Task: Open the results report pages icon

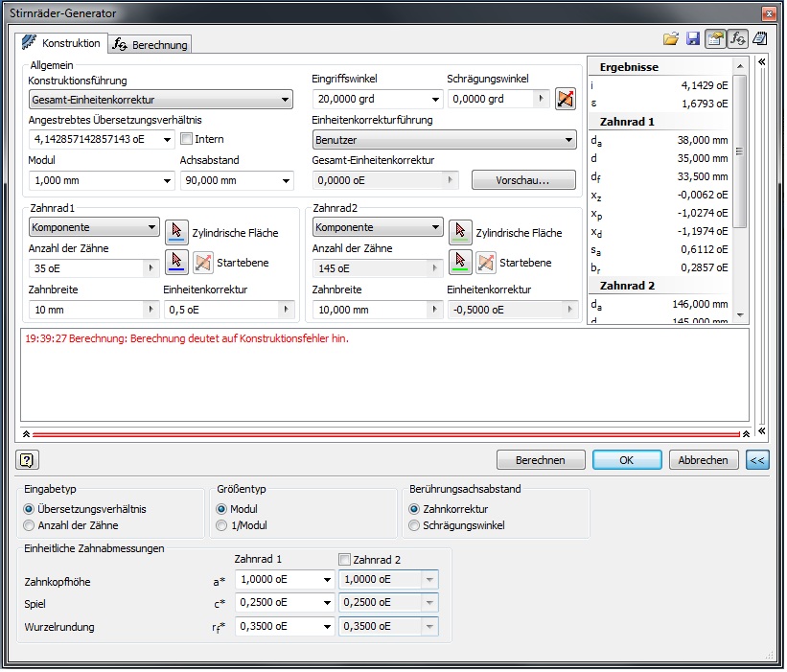Action: click(x=762, y=38)
